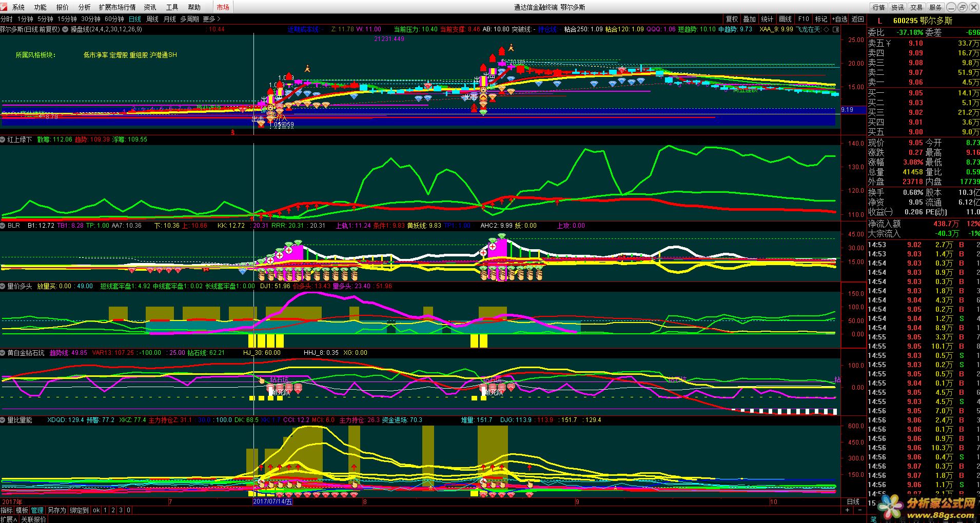Select the 市场 tab in menu bar
Image resolution: width=980 pixels, height=523 pixels.
[223, 7]
